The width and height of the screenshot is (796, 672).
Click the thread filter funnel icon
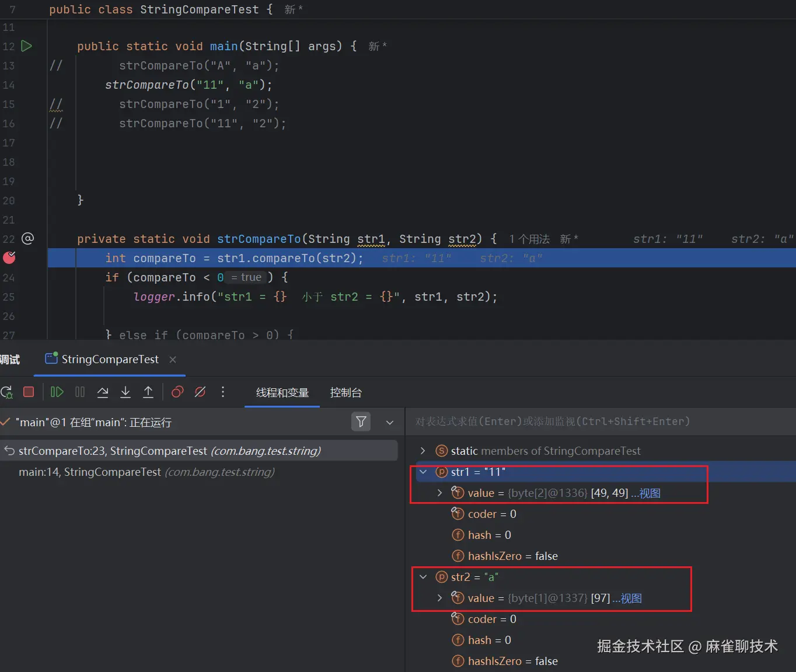tap(361, 422)
